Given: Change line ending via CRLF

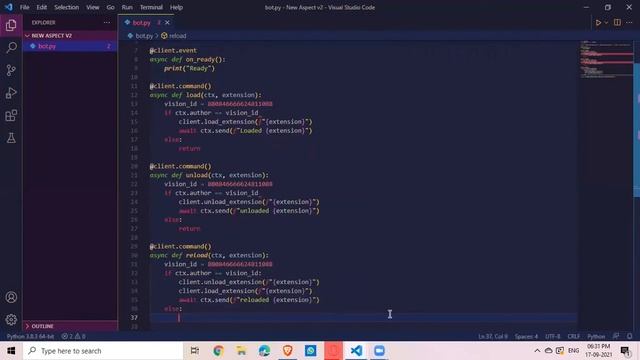Looking at the screenshot, I should (573, 336).
